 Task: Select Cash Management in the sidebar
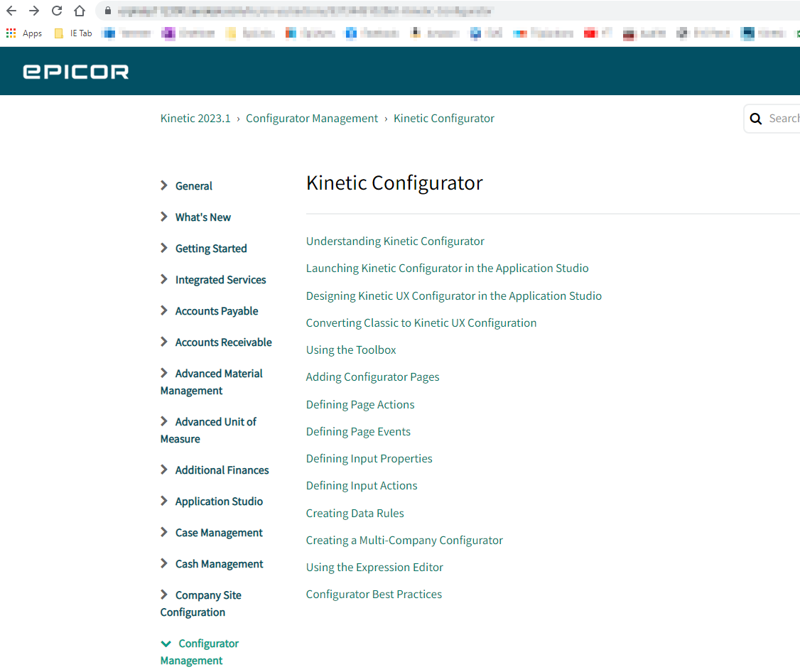(220, 564)
